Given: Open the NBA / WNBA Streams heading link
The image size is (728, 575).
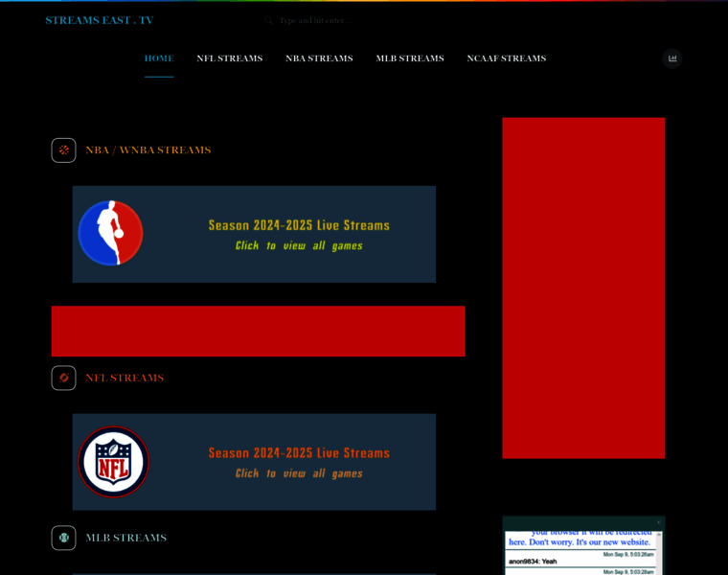Looking at the screenshot, I should point(148,150).
